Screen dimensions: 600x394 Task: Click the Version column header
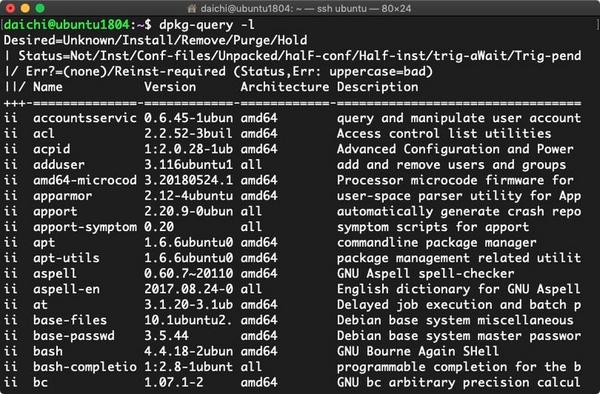coord(170,87)
